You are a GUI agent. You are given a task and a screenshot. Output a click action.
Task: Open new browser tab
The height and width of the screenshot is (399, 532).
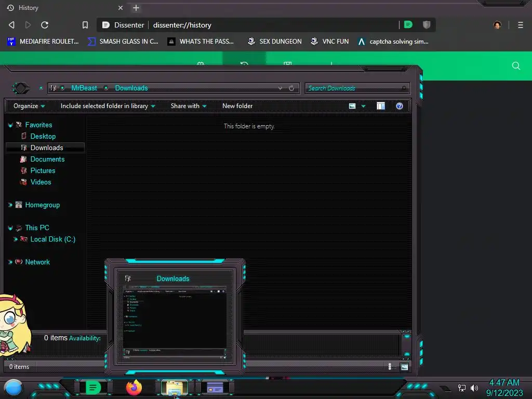(x=136, y=8)
